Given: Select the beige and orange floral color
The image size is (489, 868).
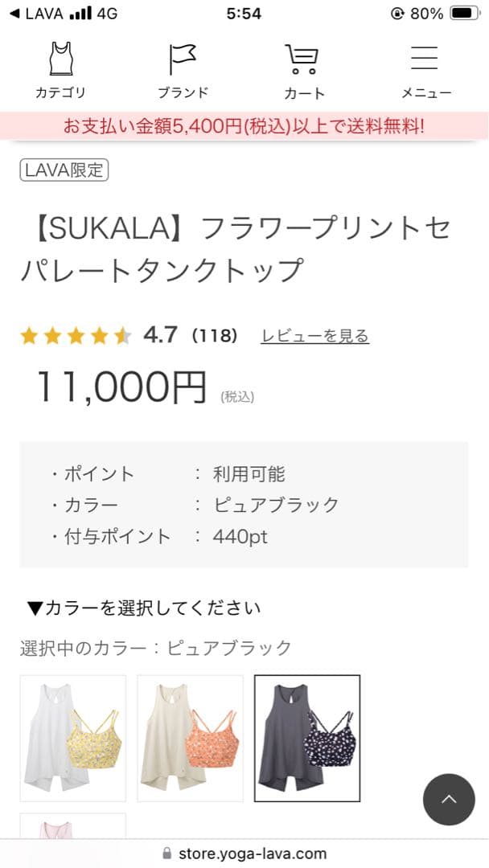Looking at the screenshot, I should point(191,739).
